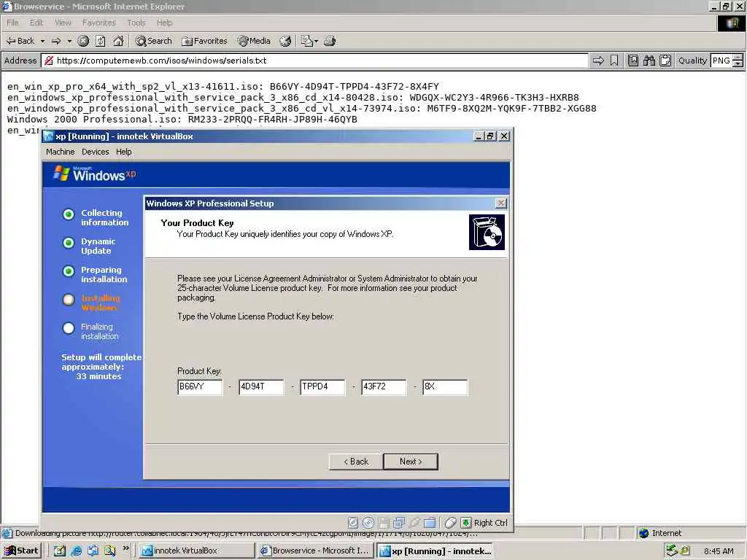Open the Favorites pane button
Screen dimensions: 747x560
(204, 41)
